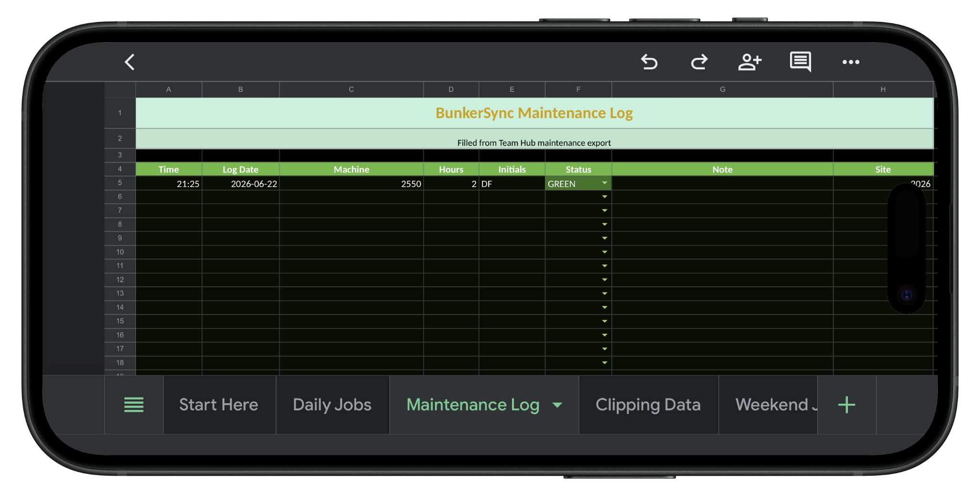This screenshot has width=980, height=497.
Task: Open the Status dropdown in row 10
Action: point(605,252)
